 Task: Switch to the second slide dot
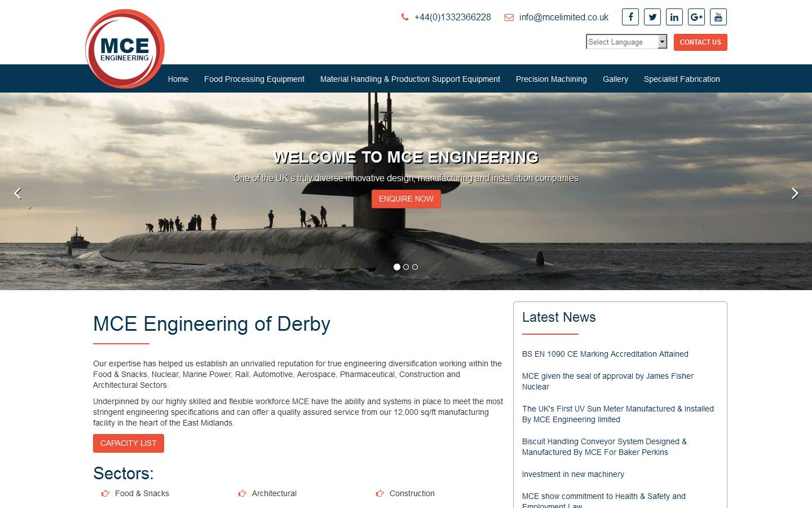click(x=405, y=267)
